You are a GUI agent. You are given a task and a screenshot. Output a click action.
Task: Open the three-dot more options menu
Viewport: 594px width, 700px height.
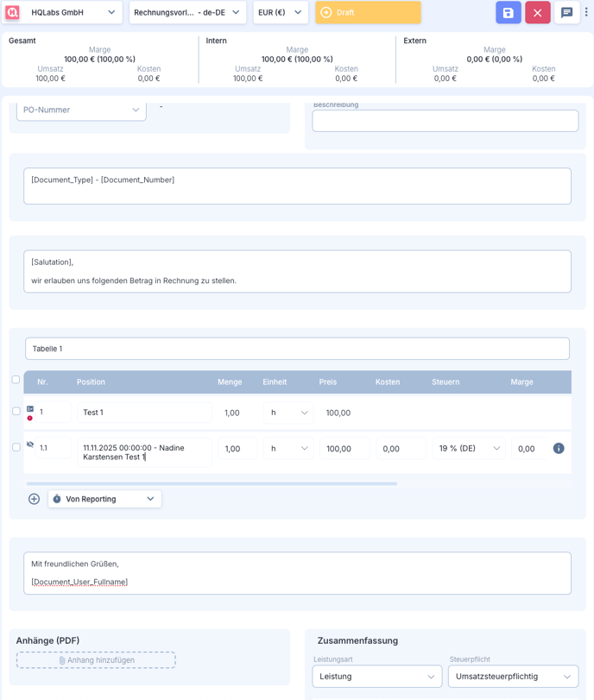point(587,13)
